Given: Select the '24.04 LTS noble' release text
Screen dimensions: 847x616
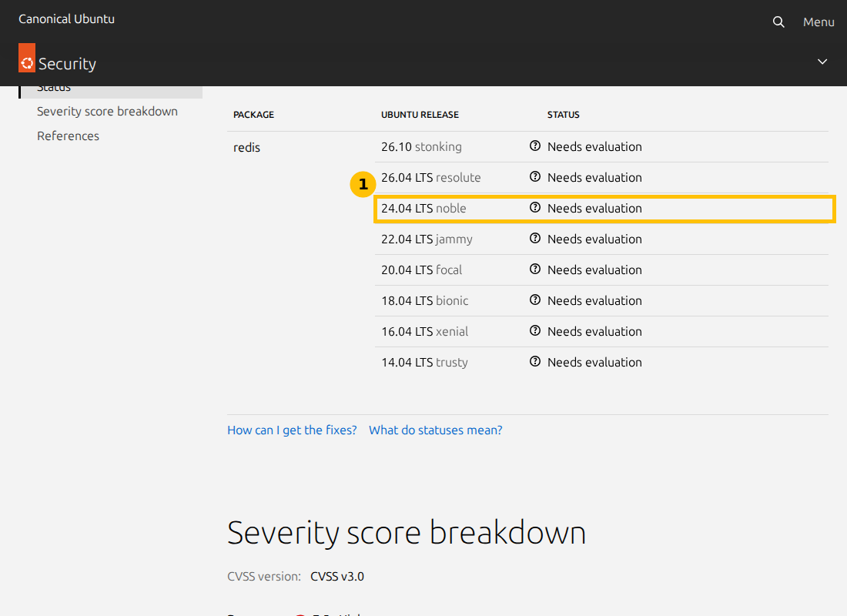Looking at the screenshot, I should (423, 209).
